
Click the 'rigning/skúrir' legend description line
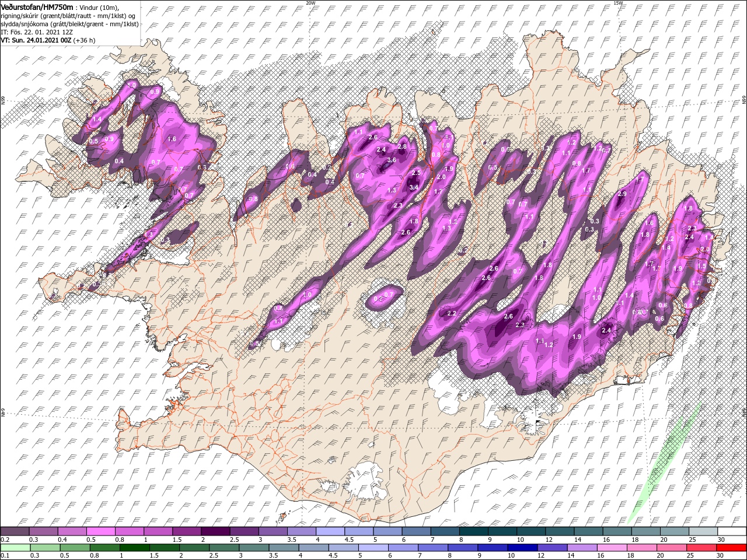point(68,16)
